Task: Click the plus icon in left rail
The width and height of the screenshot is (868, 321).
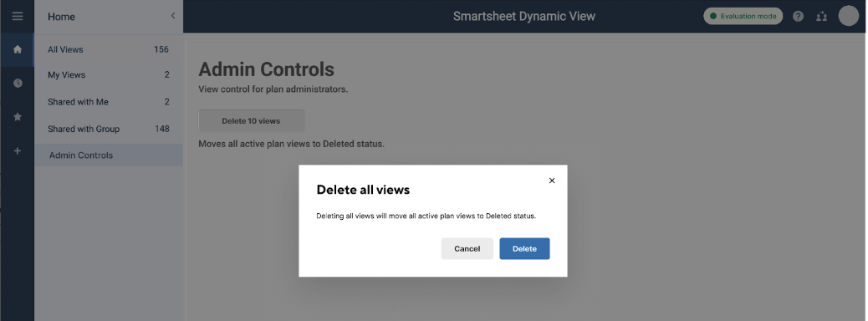Action: (18, 150)
